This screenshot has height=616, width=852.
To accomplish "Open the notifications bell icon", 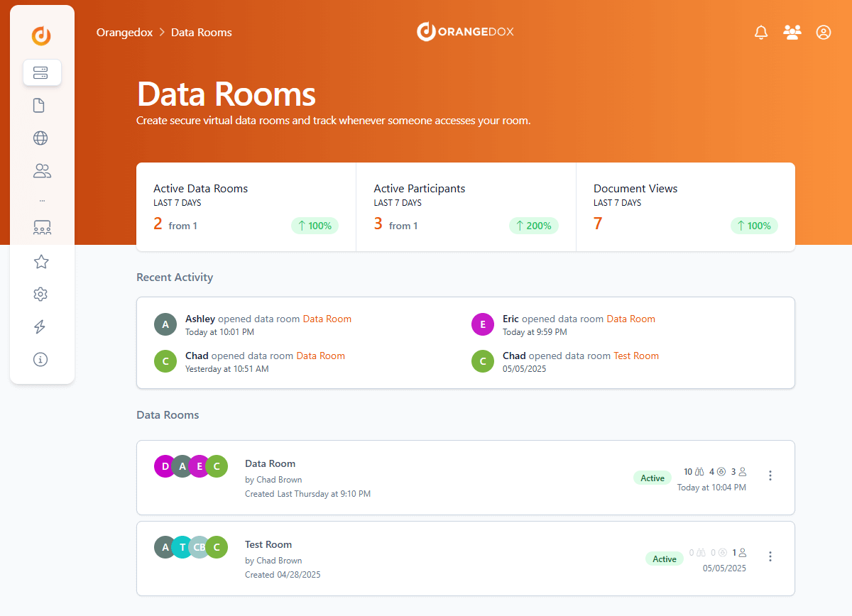I will (x=761, y=32).
